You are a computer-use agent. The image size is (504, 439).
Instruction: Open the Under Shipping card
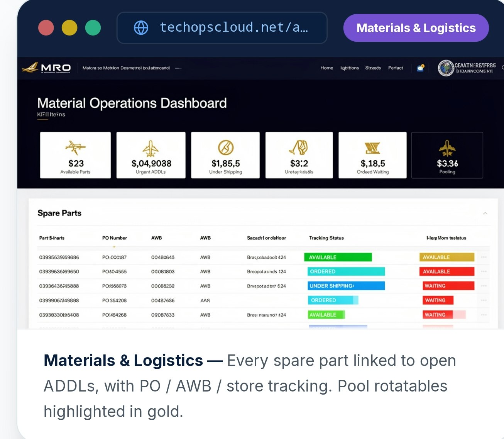click(x=225, y=155)
